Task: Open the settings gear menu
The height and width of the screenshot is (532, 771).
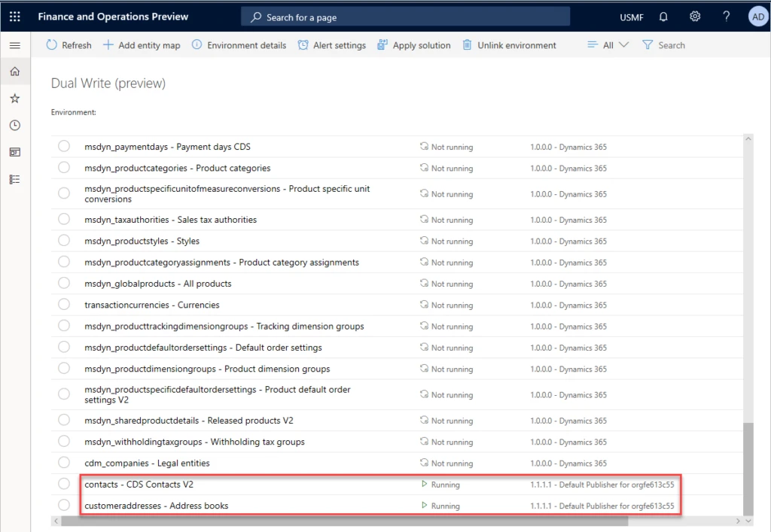Action: pyautogui.click(x=694, y=16)
